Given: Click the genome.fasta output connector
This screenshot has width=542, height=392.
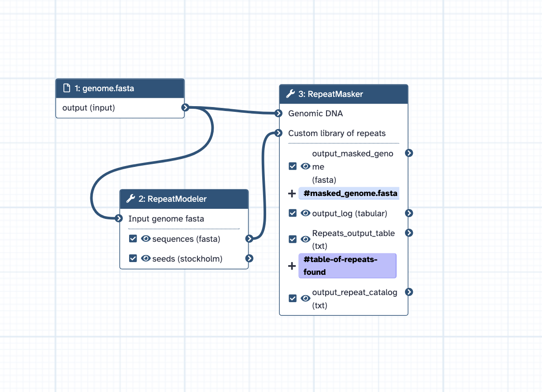Looking at the screenshot, I should (186, 107).
